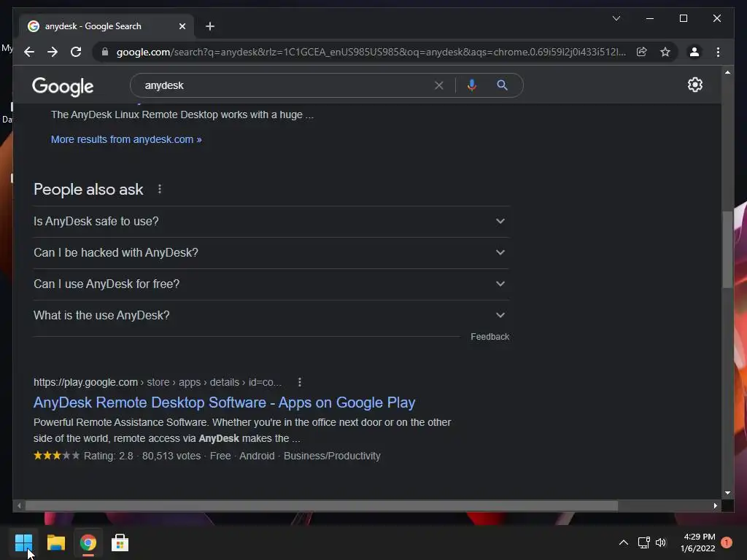This screenshot has height=560, width=747.
Task: Share this page using the share icon
Action: pos(642,52)
